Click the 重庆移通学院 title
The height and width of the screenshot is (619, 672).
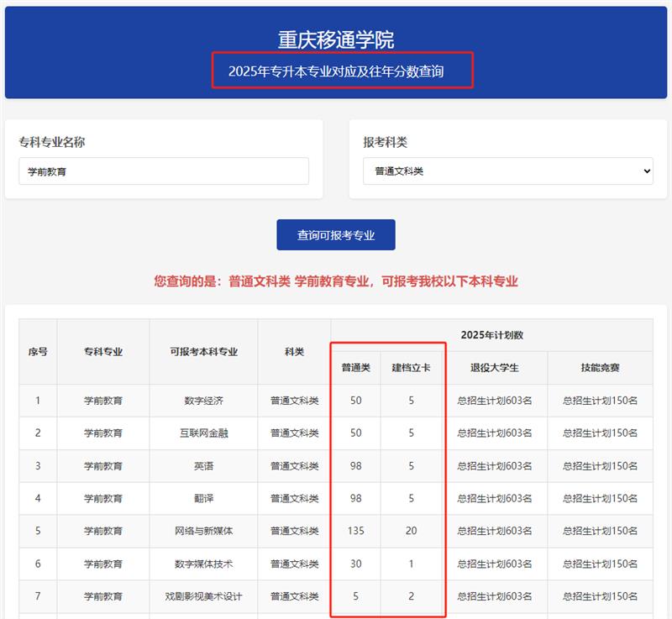tap(336, 39)
